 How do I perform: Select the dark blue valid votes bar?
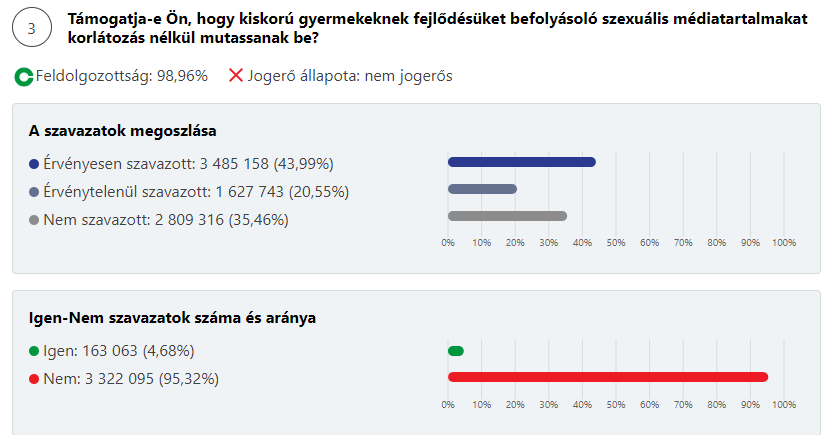(x=522, y=162)
